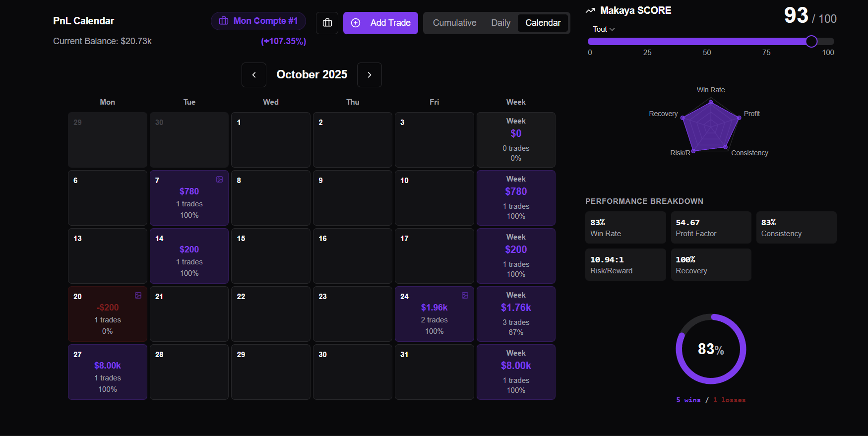
Task: Click the 5 wins label
Action: [x=688, y=400]
